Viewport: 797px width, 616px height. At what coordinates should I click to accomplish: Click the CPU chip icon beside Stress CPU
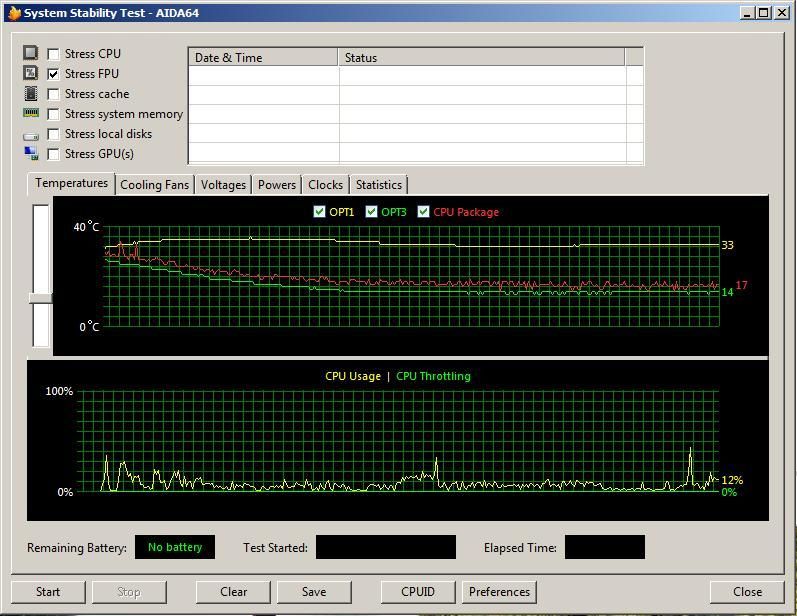[30, 52]
